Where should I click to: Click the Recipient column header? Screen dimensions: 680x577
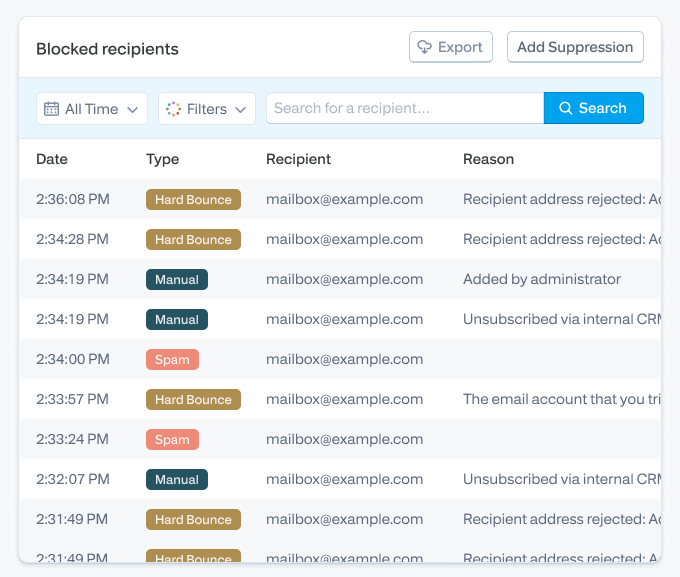298,159
